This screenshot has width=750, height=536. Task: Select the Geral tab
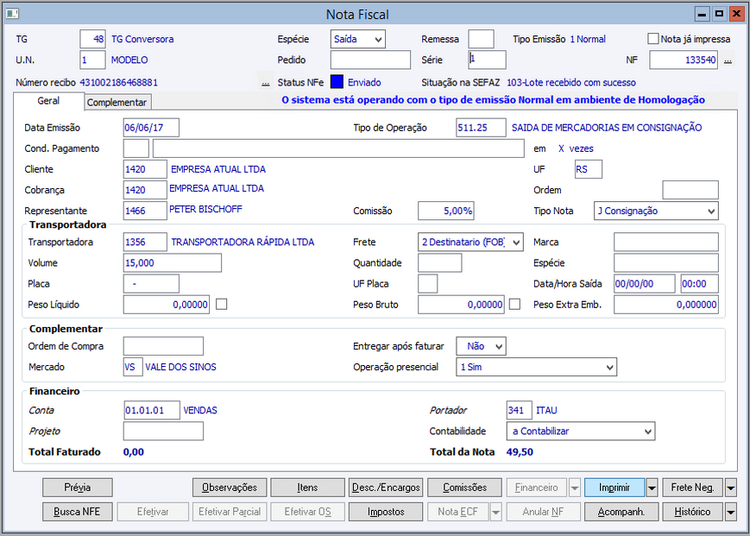pos(48,101)
